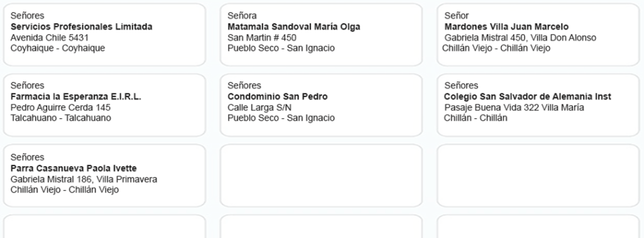
Task: Click the Matamala Sandoval María Olga label
Action: coord(294,26)
